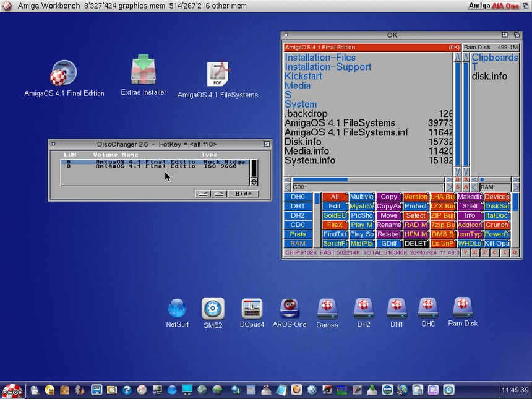Select disk.info in the Ram Disk panel
The width and height of the screenshot is (532, 399).
489,76
